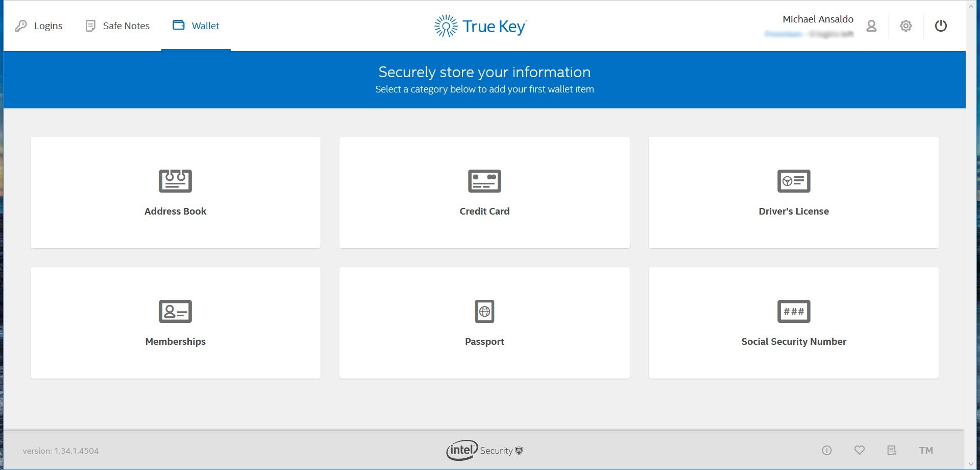Click the Social Security Number icon

tap(794, 311)
